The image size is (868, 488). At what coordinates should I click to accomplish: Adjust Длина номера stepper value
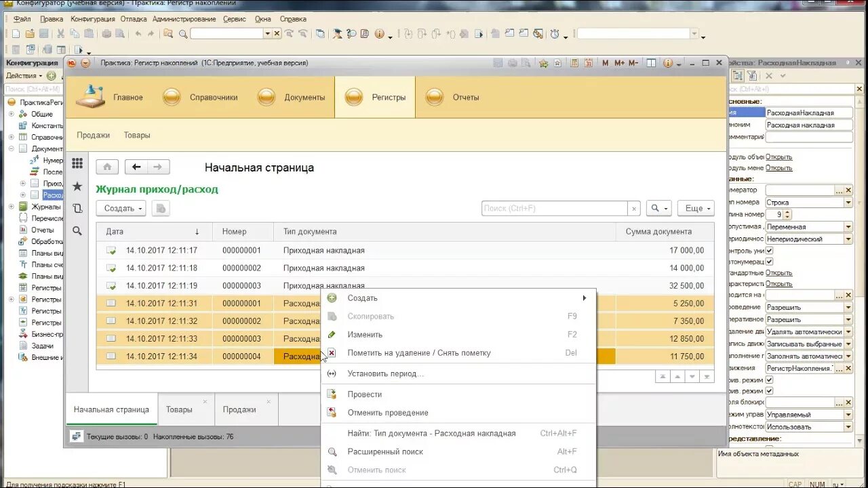tap(787, 214)
